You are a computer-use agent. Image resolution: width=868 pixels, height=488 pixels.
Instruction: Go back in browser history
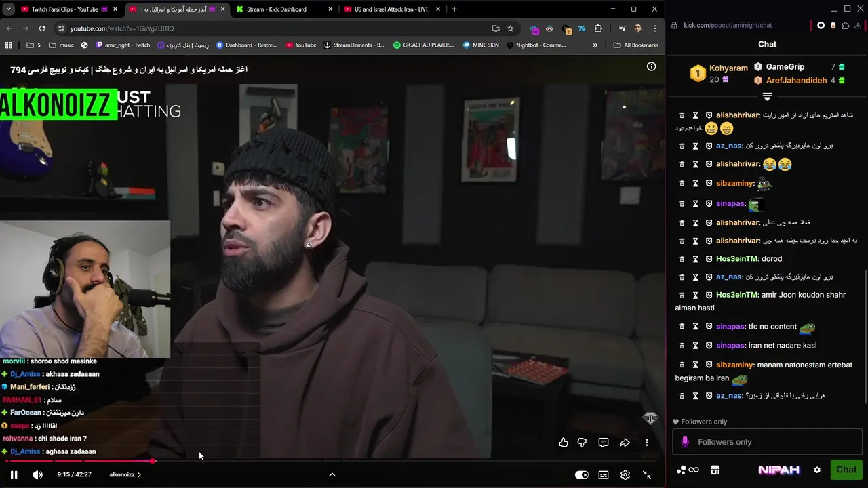click(x=9, y=28)
